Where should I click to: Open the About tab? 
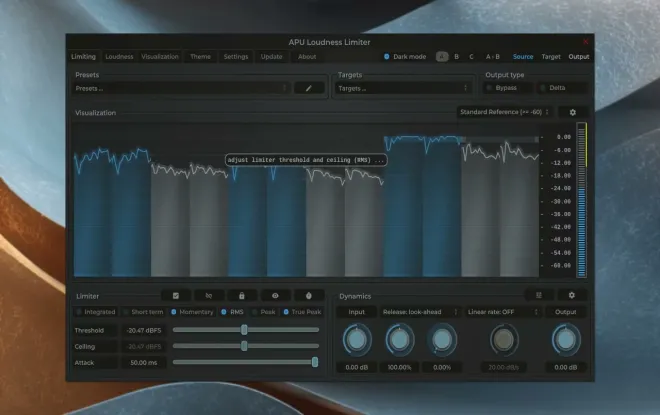pyautogui.click(x=307, y=56)
